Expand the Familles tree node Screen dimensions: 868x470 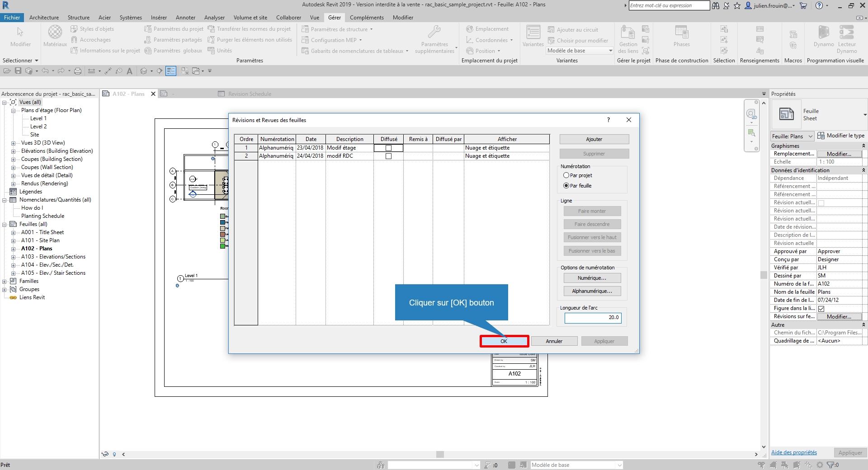(5, 281)
